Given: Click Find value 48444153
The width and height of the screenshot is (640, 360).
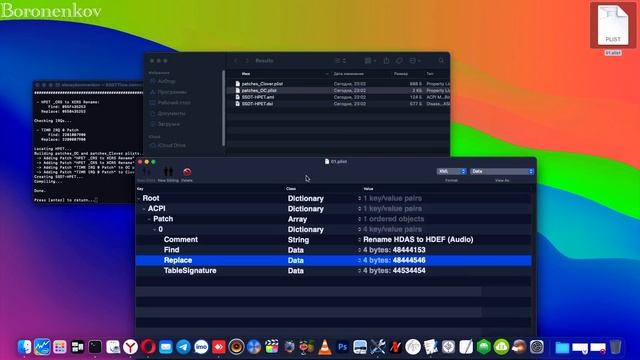Looking at the screenshot, I should (x=409, y=250).
